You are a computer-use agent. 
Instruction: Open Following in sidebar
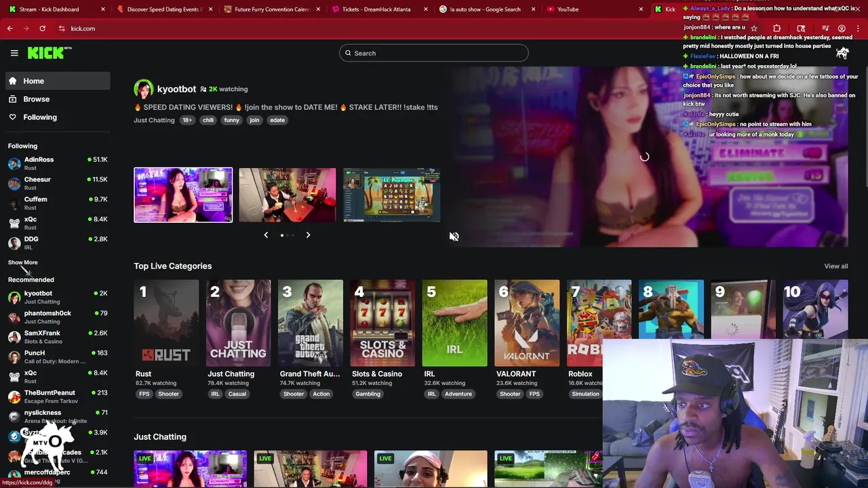(58, 117)
